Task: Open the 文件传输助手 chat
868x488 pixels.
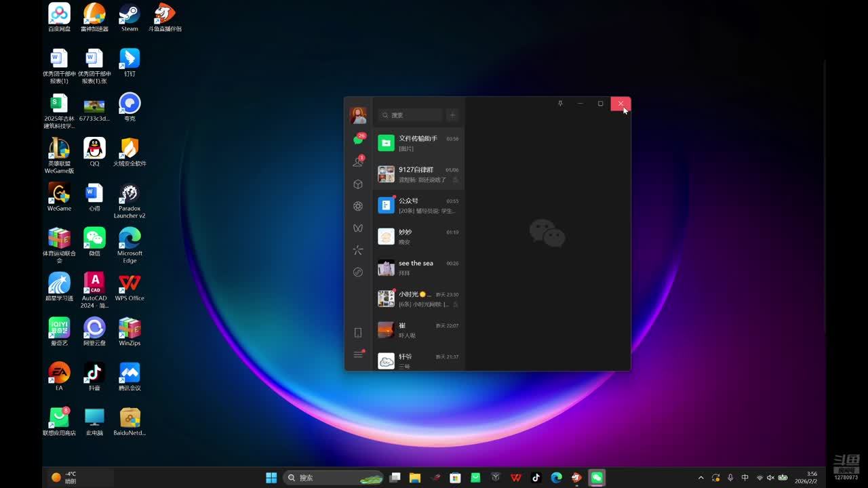Action: click(418, 143)
